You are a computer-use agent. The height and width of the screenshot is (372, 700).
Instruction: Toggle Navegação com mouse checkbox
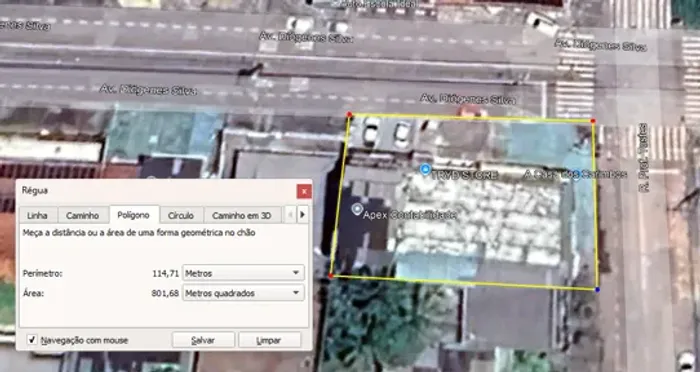pyautogui.click(x=32, y=340)
